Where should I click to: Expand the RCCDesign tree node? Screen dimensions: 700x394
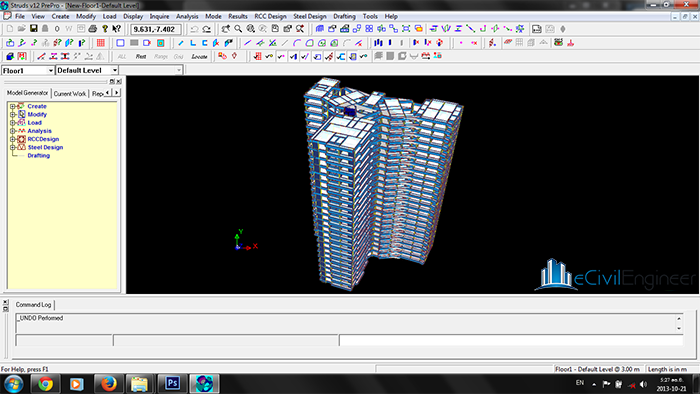[12, 139]
